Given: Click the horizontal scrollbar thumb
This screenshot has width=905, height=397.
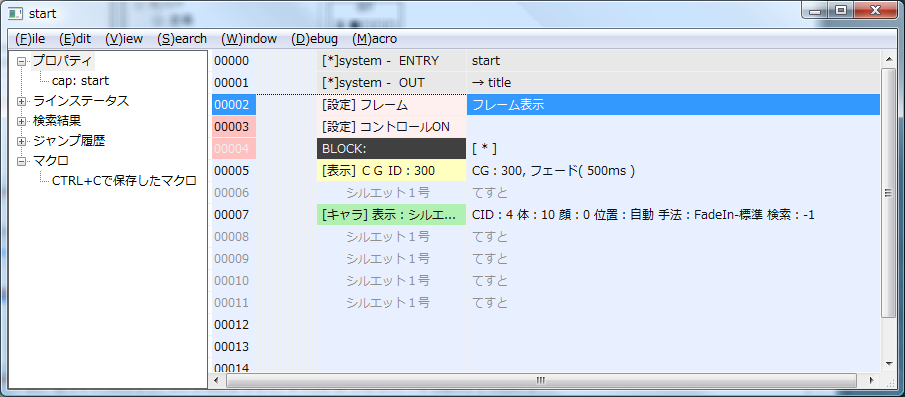Looking at the screenshot, I should point(541,380).
